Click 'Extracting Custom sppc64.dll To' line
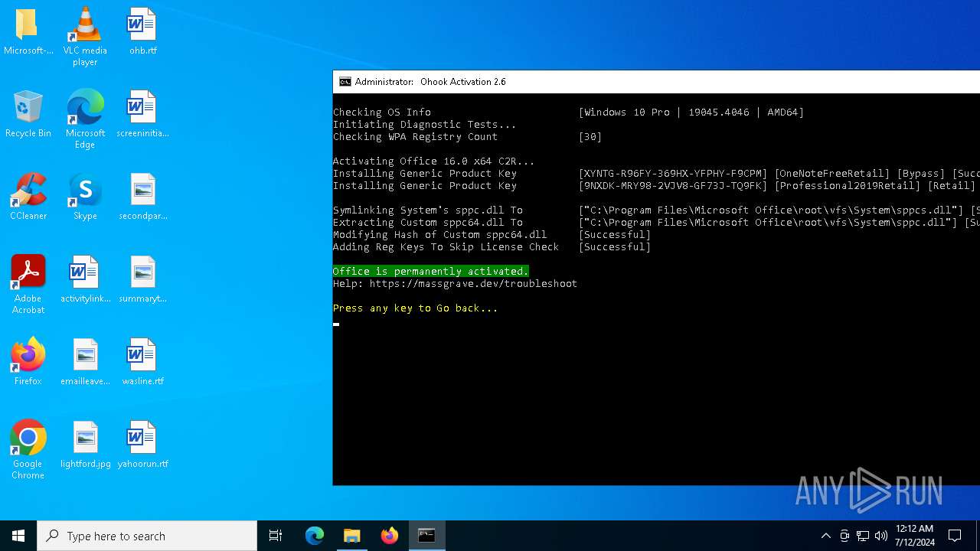The height and width of the screenshot is (551, 980). pyautogui.click(x=427, y=223)
